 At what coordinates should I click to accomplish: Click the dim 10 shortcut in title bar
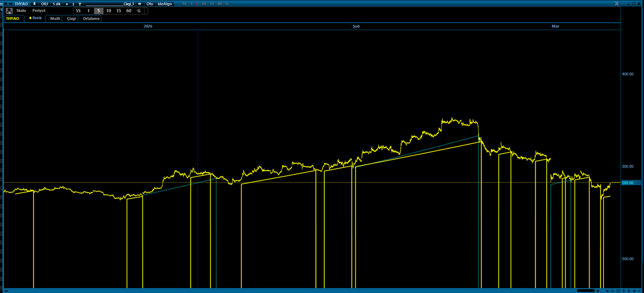204,4
